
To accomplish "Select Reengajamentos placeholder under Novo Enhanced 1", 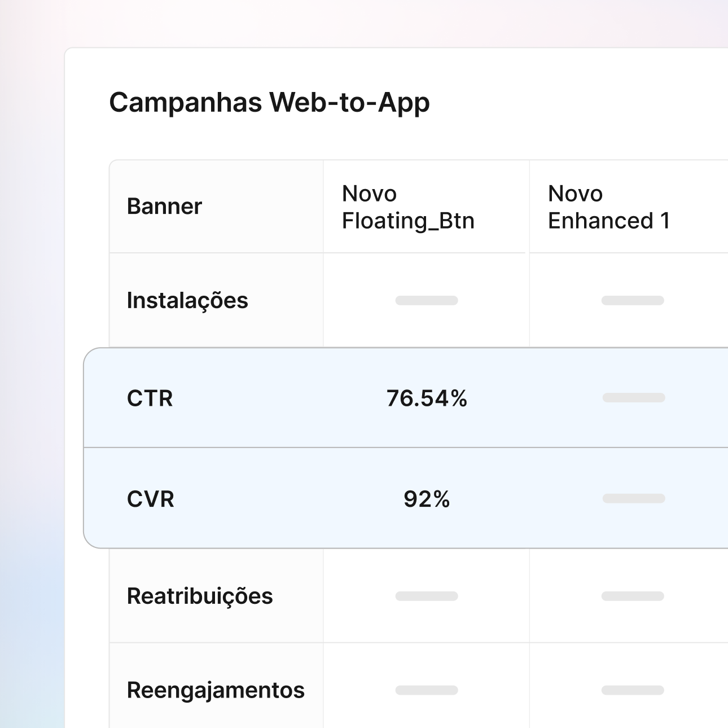I will click(633, 690).
